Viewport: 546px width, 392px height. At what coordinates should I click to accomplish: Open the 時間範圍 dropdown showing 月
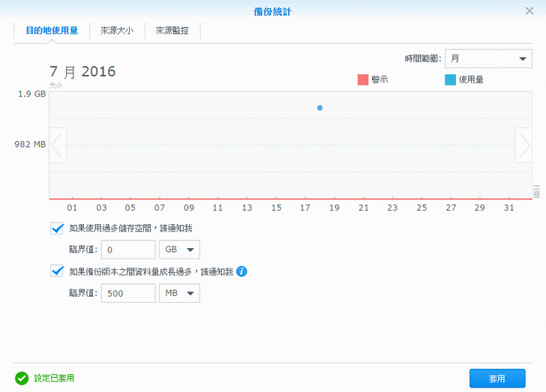point(487,59)
